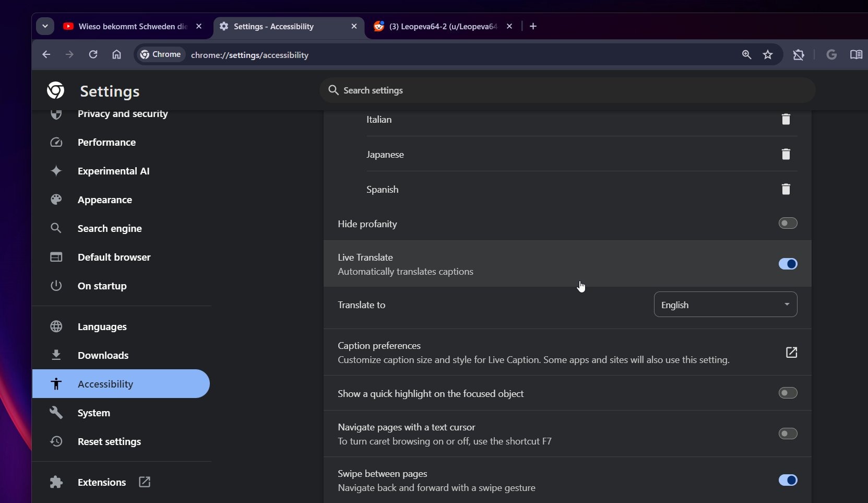Toggle quick highlight on focused object
The width and height of the screenshot is (868, 503).
(787, 393)
